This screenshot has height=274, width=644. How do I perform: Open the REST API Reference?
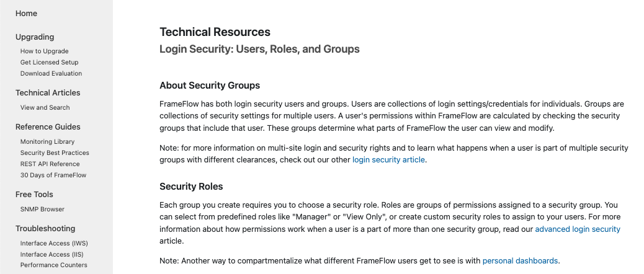[50, 164]
